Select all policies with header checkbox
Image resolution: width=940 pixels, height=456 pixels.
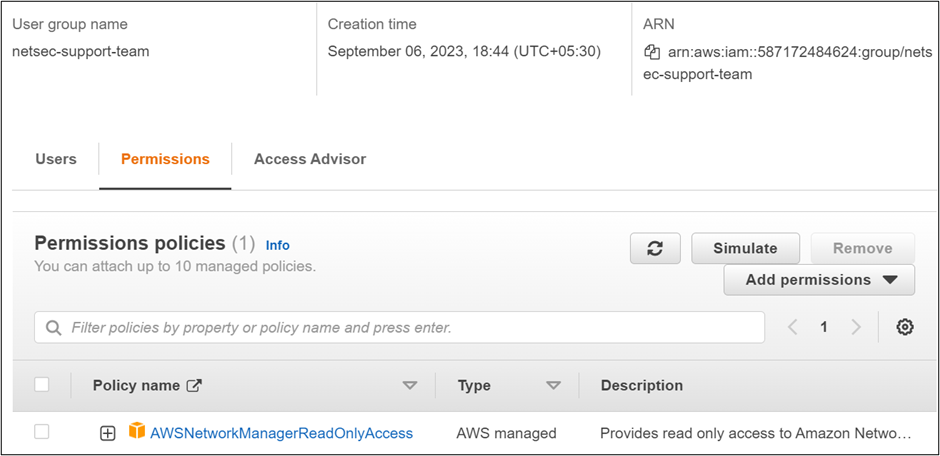[x=41, y=385]
